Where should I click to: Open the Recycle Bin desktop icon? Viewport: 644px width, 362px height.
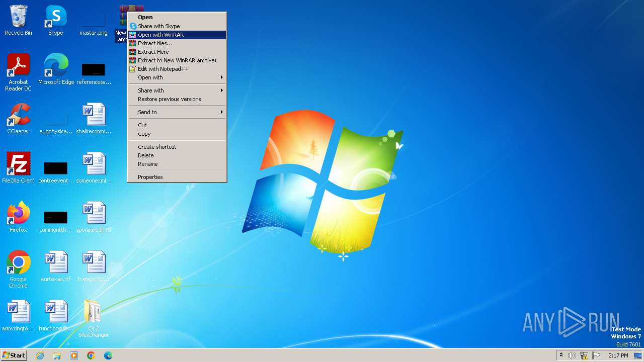pyautogui.click(x=18, y=20)
